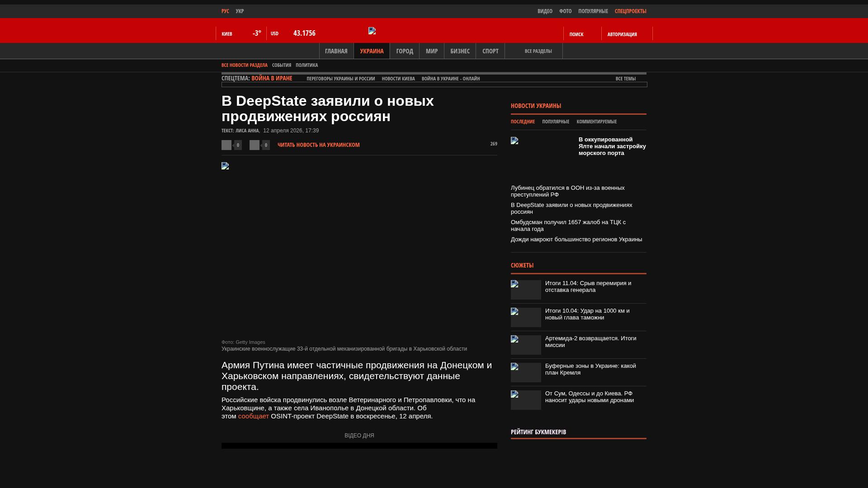Image resolution: width=868 pixels, height=488 pixels.
Task: Click the сообщает link in article
Action: [253, 416]
